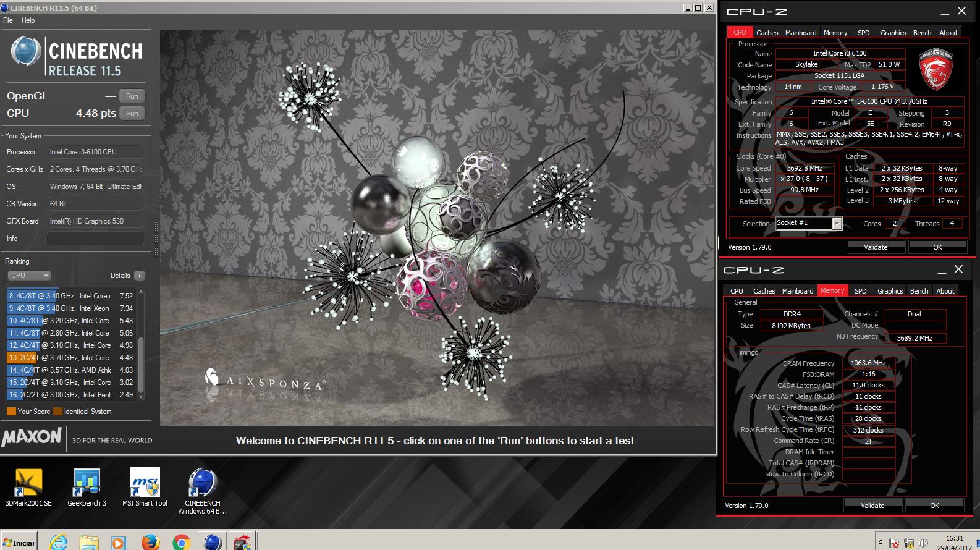The image size is (980, 550).
Task: Click the DRAM Frequency value 1063.6 MHz
Action: [x=868, y=363]
